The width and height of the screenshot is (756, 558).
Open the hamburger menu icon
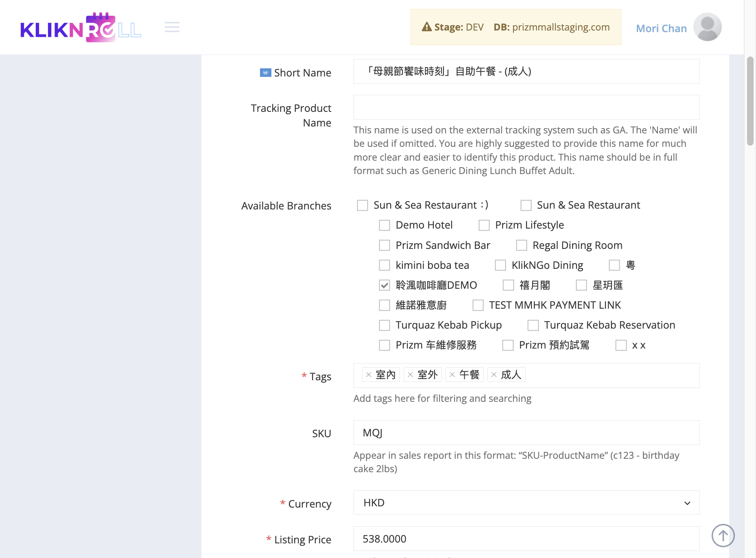coord(172,27)
